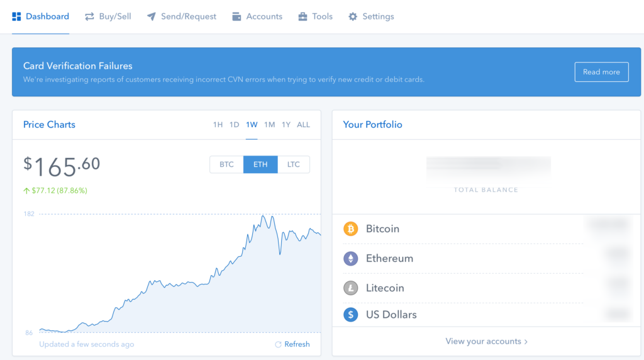Viewport: 644px width, 360px height.
Task: Select the 1H time range
Action: pyautogui.click(x=218, y=125)
